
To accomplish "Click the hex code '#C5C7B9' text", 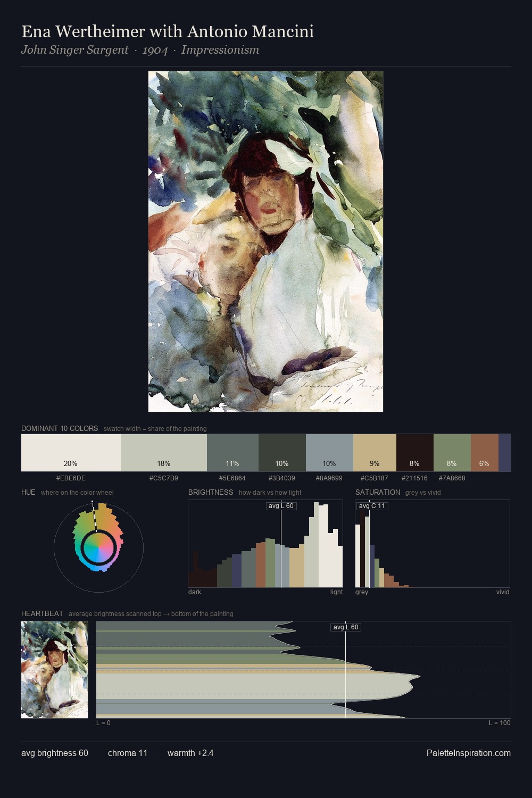I will pyautogui.click(x=164, y=478).
